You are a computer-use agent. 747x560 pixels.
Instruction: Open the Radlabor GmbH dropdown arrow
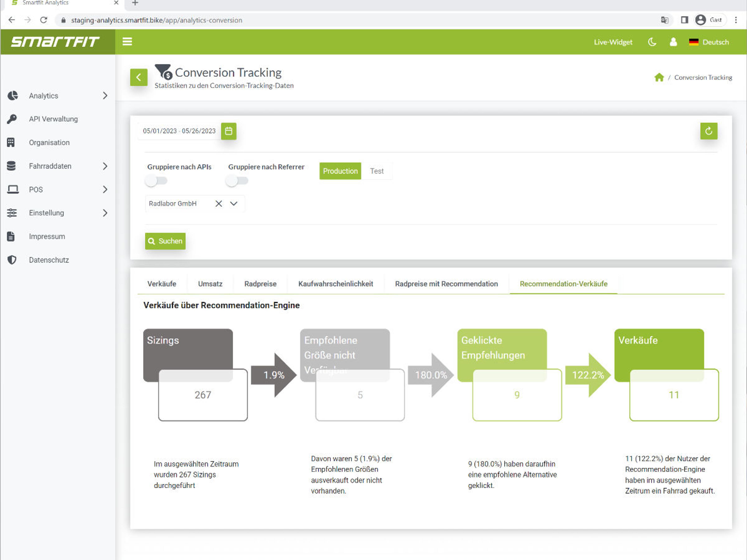click(x=234, y=204)
